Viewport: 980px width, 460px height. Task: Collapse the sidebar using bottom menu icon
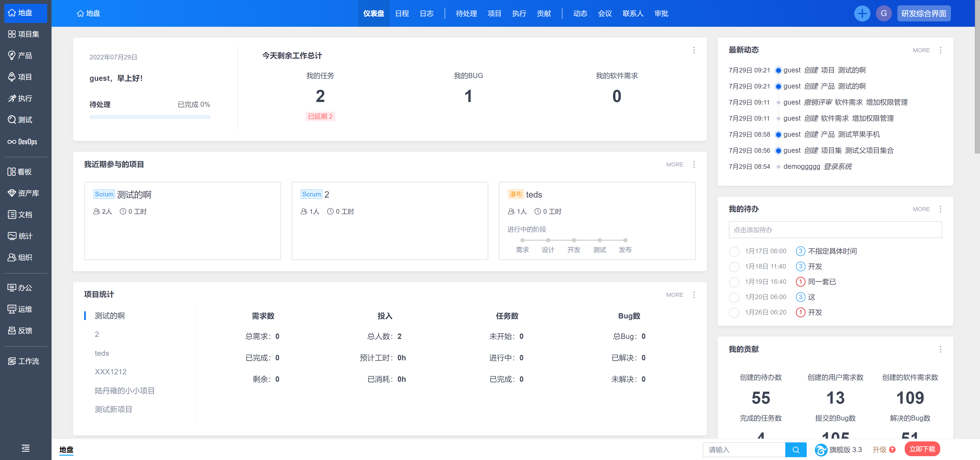tap(26, 448)
